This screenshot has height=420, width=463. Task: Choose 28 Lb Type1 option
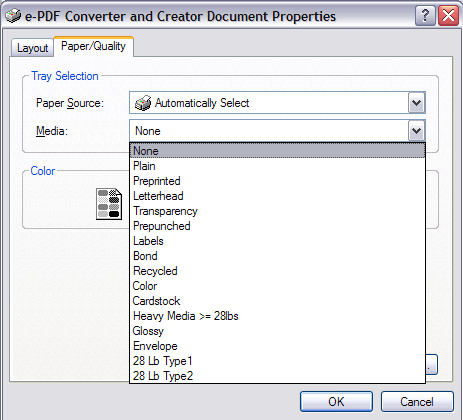tap(277, 361)
